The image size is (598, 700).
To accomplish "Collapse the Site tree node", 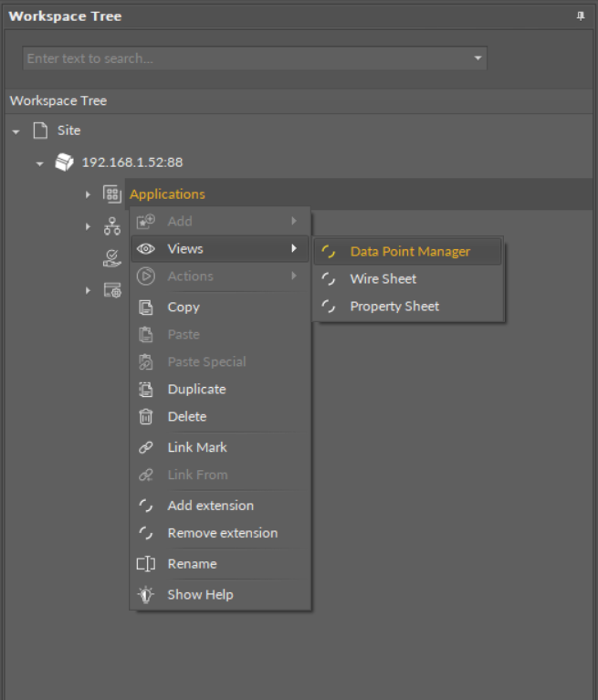I will (x=16, y=131).
